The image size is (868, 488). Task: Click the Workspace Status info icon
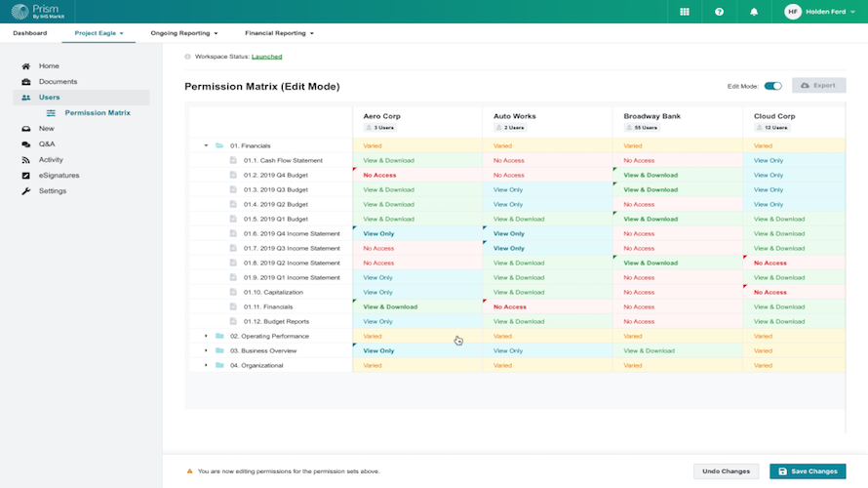pyautogui.click(x=187, y=57)
